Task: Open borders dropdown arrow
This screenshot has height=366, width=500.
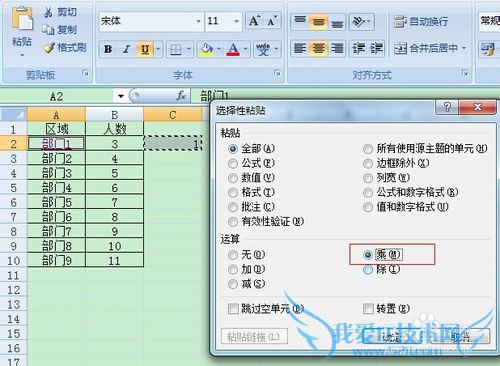Action: (x=189, y=49)
